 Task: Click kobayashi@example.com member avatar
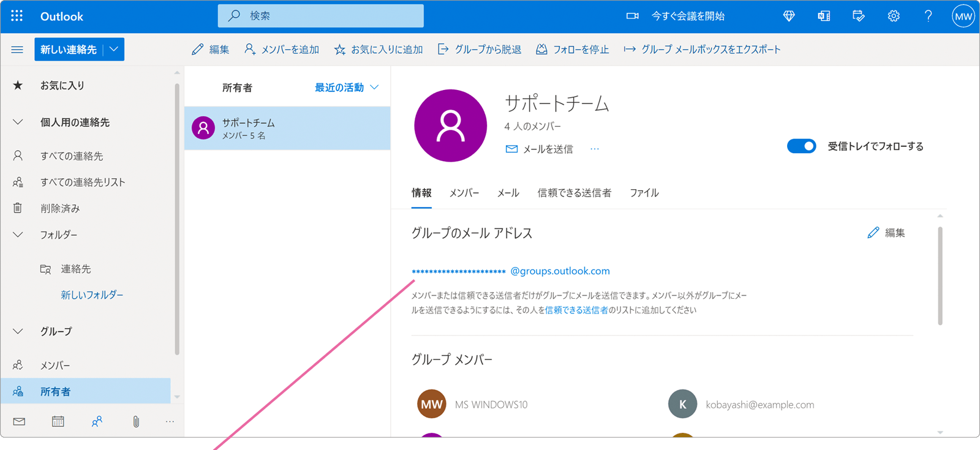683,404
